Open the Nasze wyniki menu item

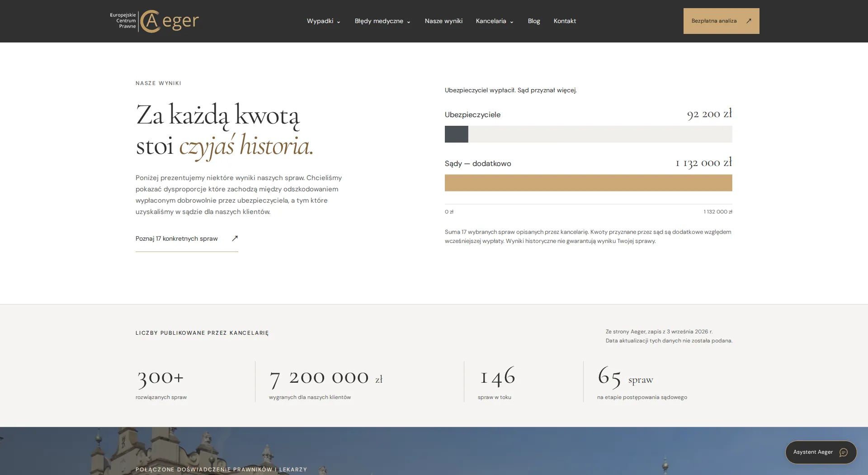443,21
